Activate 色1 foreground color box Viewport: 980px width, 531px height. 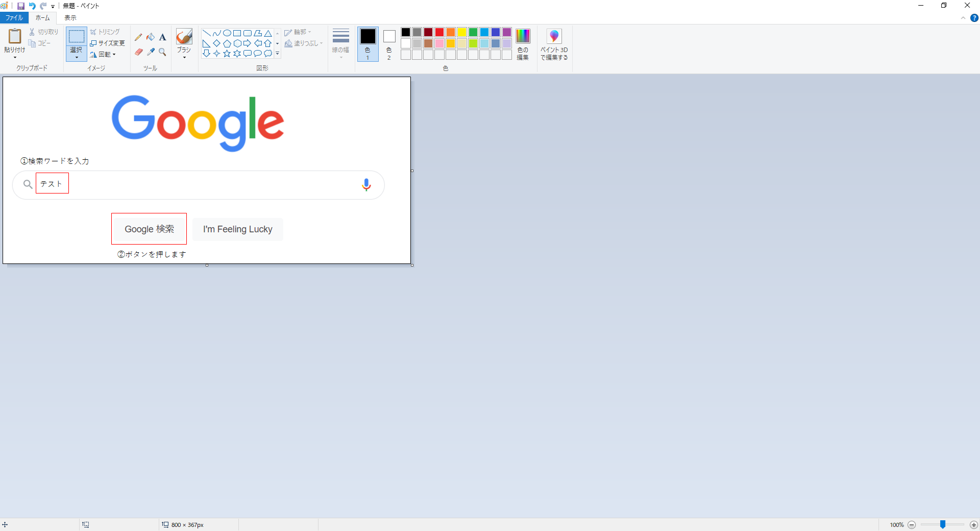tap(367, 44)
